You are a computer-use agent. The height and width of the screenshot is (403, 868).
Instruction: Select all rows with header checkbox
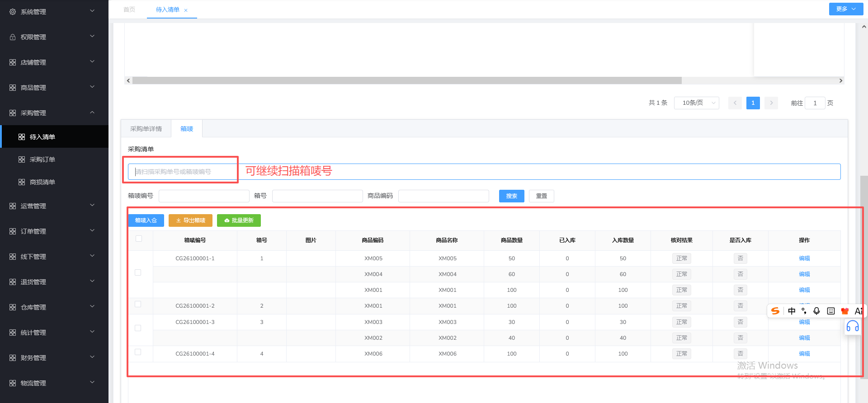point(139,239)
